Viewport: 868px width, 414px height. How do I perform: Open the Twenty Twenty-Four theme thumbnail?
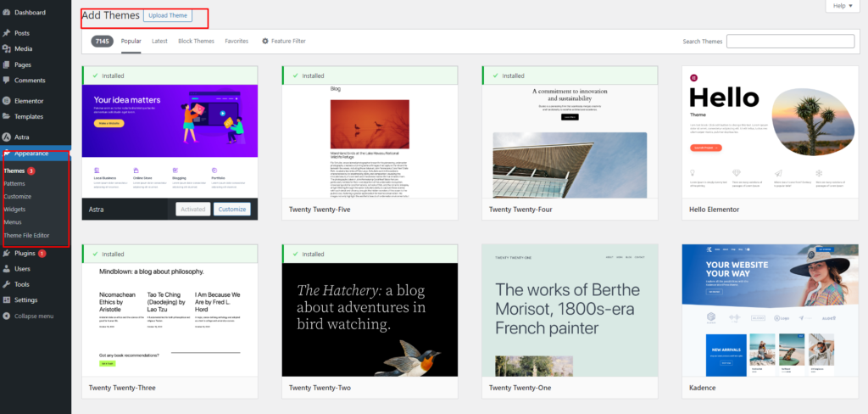coord(570,142)
